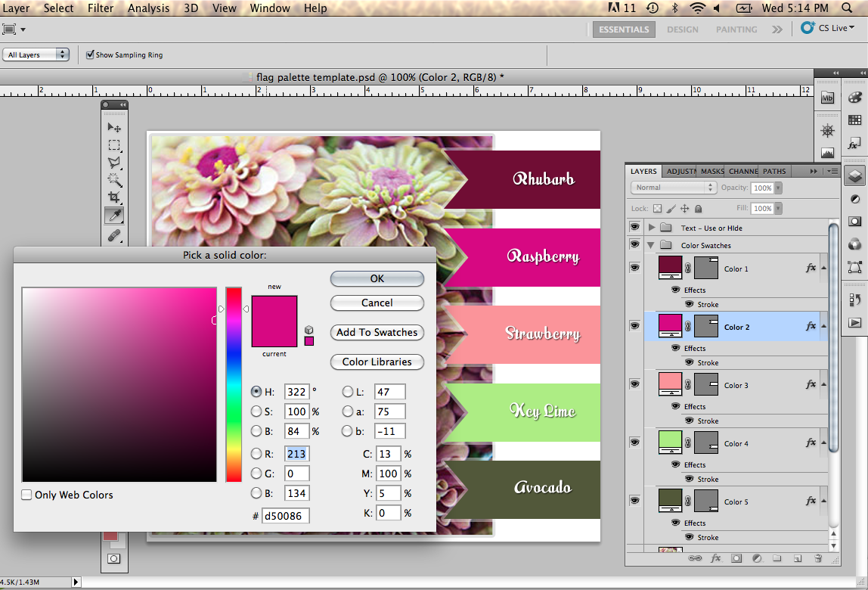This screenshot has height=590, width=868.
Task: Switch to the Channels tab
Action: point(742,171)
